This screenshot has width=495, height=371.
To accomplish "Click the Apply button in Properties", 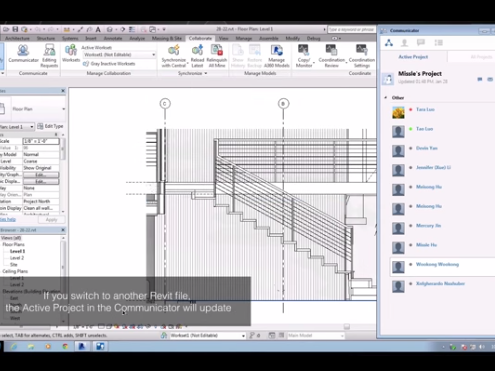I will (51, 220).
